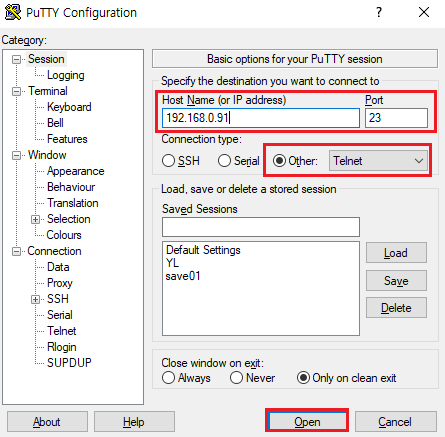Open Logging settings in category tree
Screen dimensions: 445x437
point(66,75)
